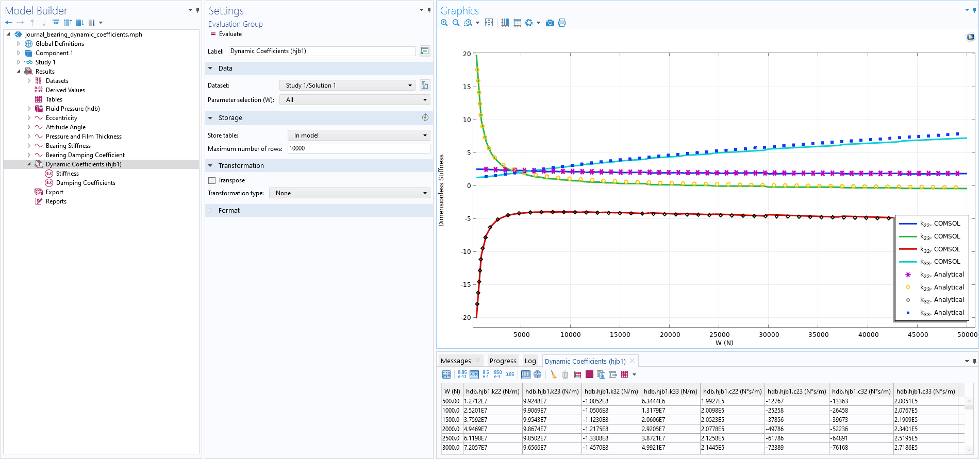
Task: Select the Damping Coefficients tree node
Action: 86,183
